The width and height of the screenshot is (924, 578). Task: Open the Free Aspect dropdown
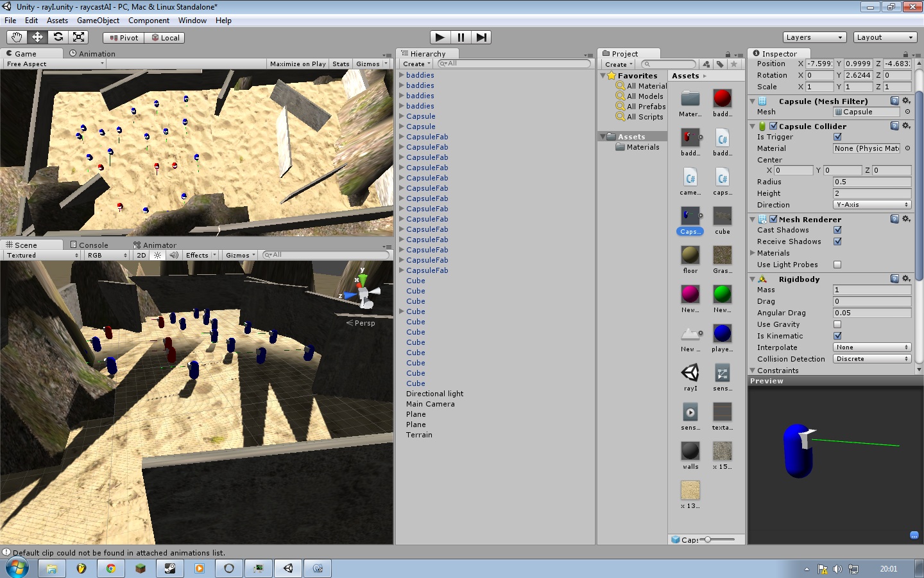(55, 64)
